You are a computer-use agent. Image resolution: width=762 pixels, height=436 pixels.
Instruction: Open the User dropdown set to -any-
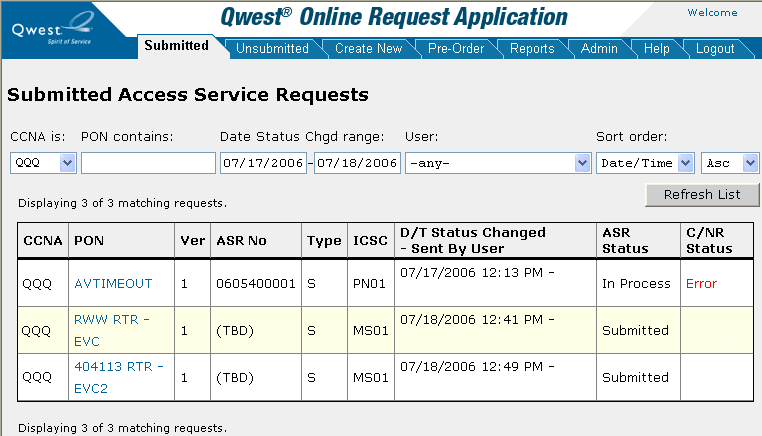[x=498, y=163]
